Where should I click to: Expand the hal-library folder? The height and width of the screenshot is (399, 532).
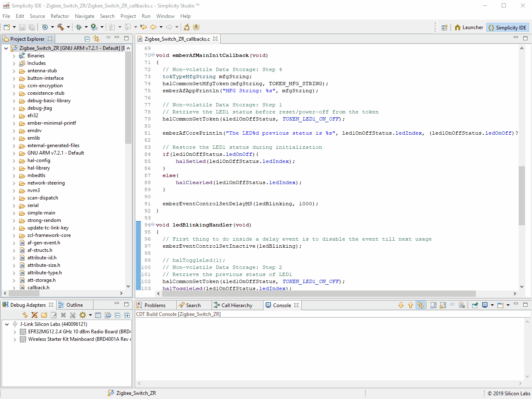tap(14, 168)
